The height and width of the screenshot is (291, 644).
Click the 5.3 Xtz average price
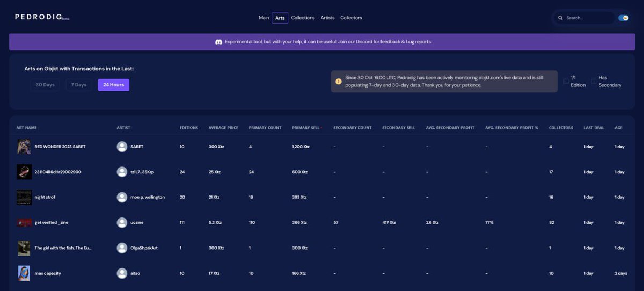coord(215,222)
